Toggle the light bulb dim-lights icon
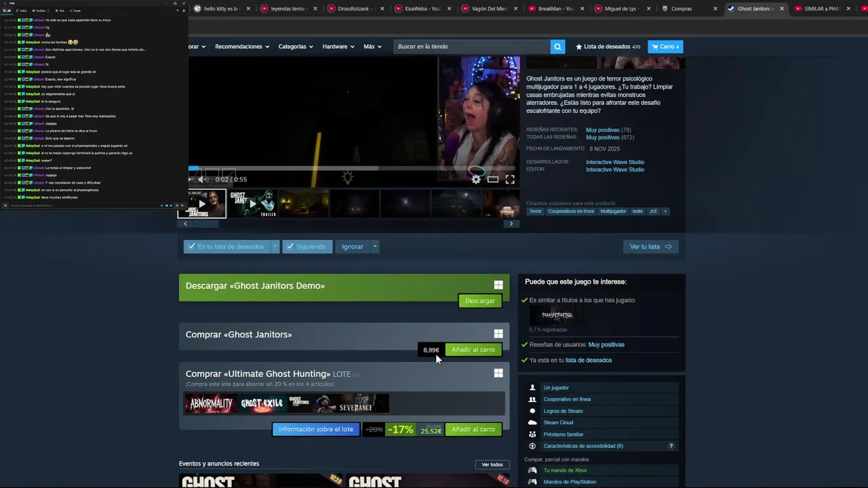Screen dimensions: 868x488 347,178
